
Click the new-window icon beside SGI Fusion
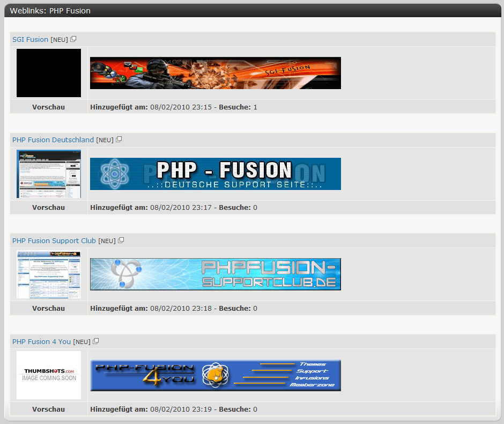73,39
